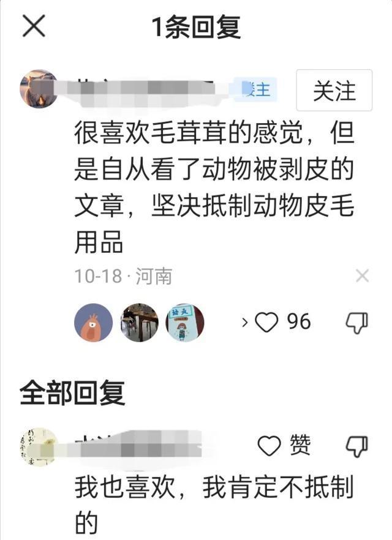Open the reply author's avatar
The height and width of the screenshot is (540, 392).
39,447
